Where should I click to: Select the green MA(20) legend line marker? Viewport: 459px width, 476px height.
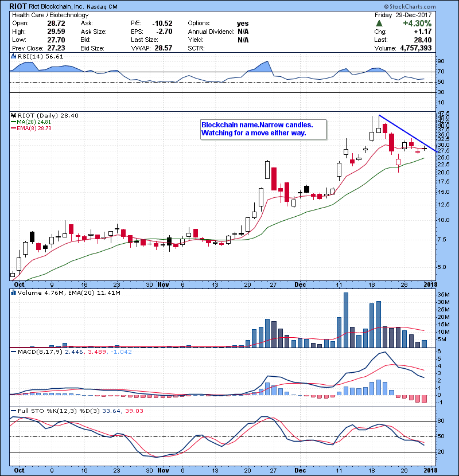coord(13,122)
